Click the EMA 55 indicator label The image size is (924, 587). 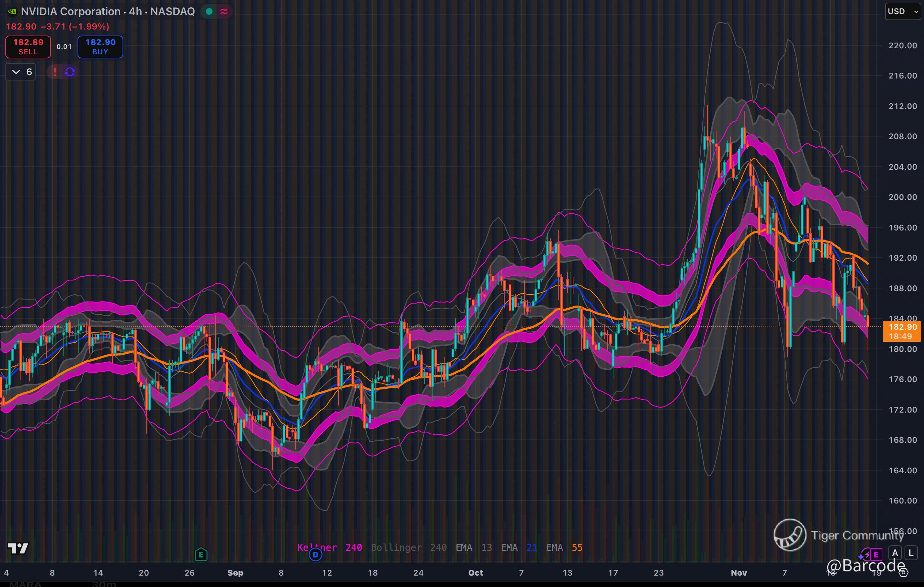(564, 547)
